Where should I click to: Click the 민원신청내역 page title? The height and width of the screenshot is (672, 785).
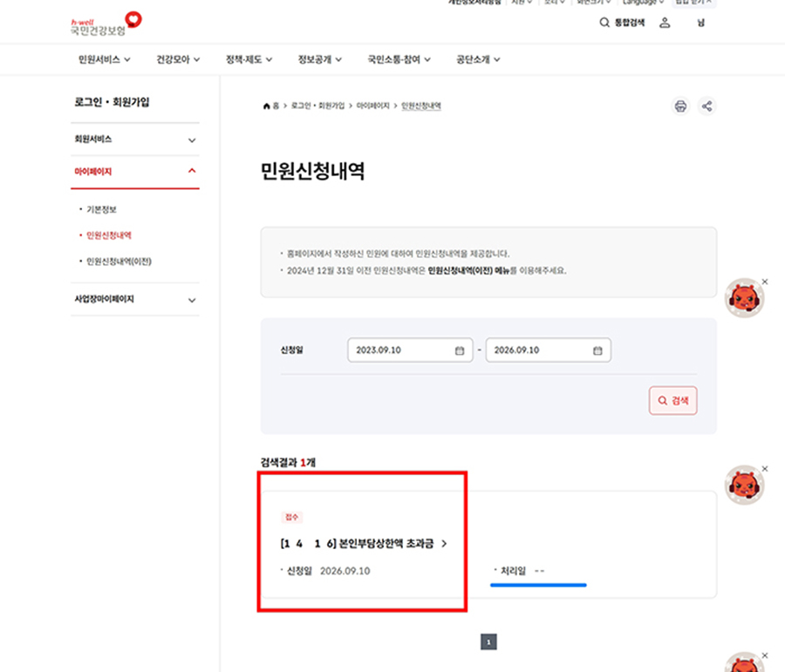click(x=312, y=171)
